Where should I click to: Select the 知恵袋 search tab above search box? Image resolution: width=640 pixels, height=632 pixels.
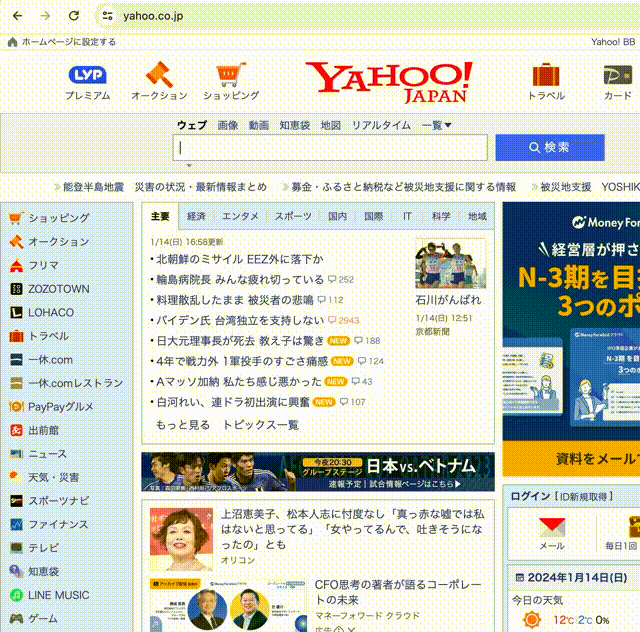(x=295, y=125)
